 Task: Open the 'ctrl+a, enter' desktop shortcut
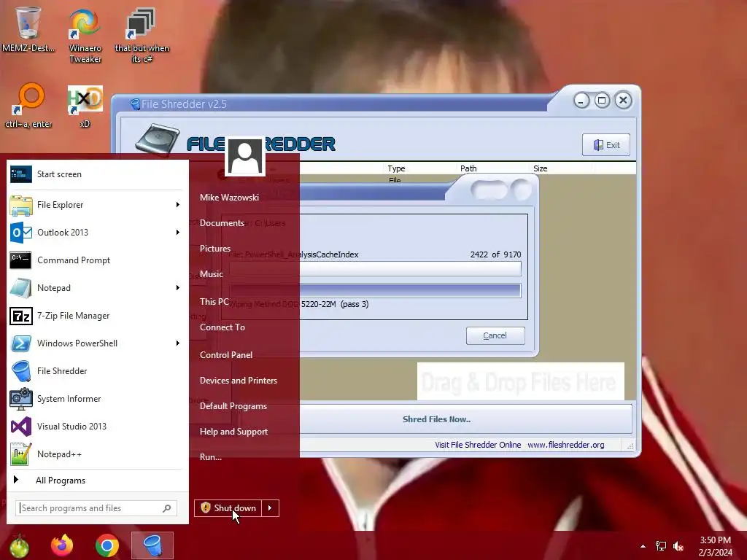28,106
